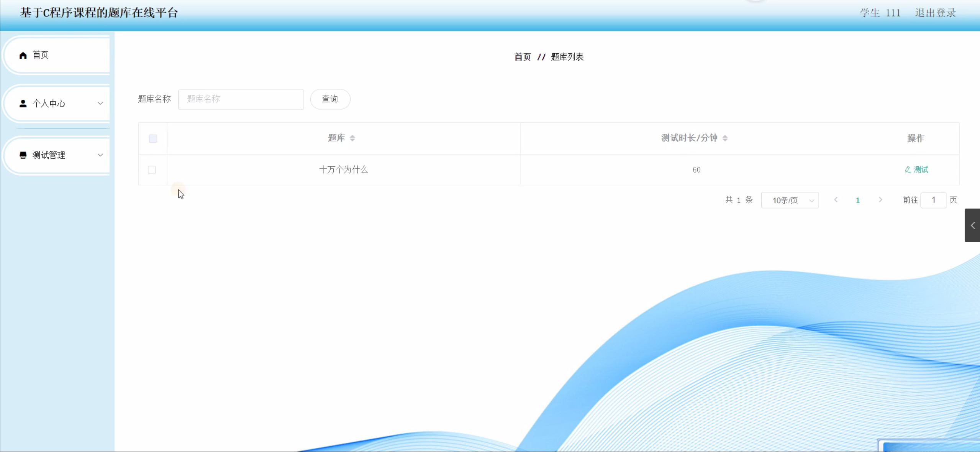Click the page jump number field
Viewport: 980px width, 452px height.
tap(933, 200)
